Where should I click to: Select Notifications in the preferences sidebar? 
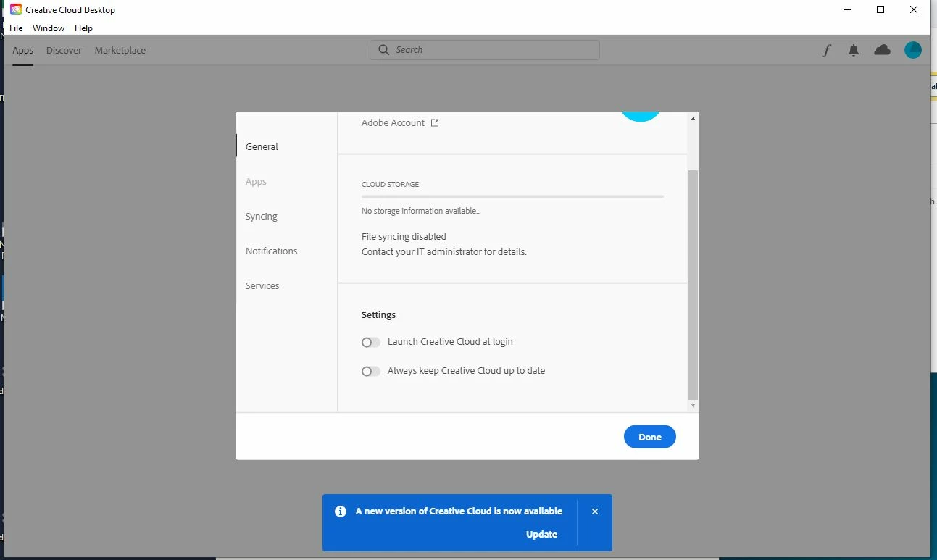coord(271,251)
